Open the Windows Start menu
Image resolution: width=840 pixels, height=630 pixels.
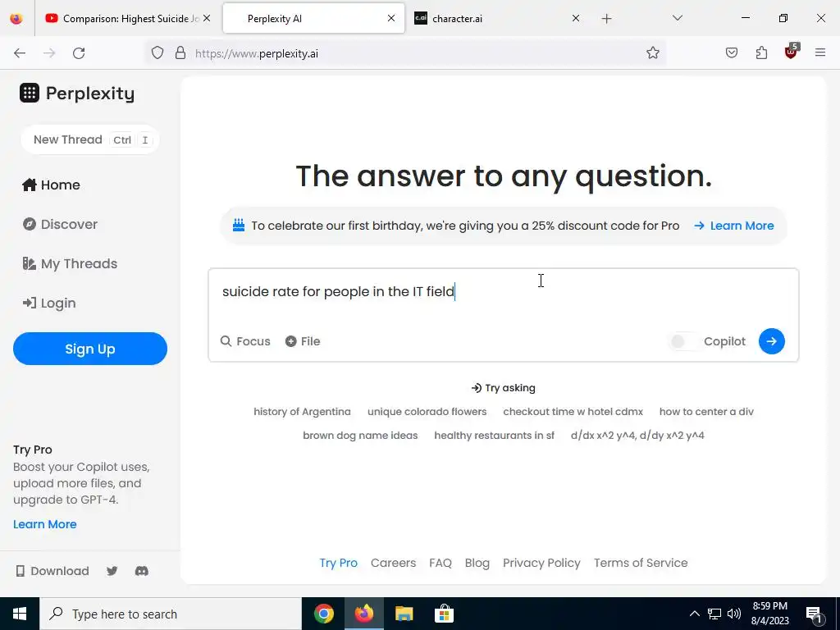(20, 614)
